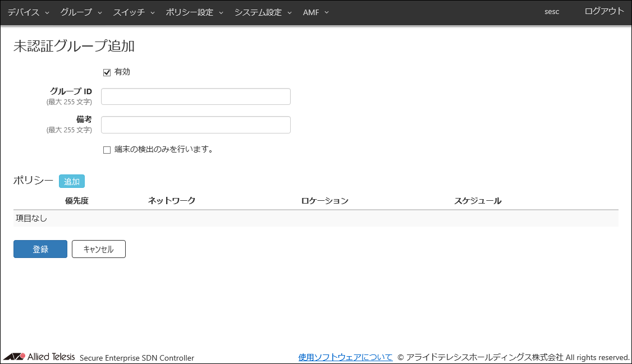
Task: Cancel with the キャンセル button
Action: tap(99, 249)
